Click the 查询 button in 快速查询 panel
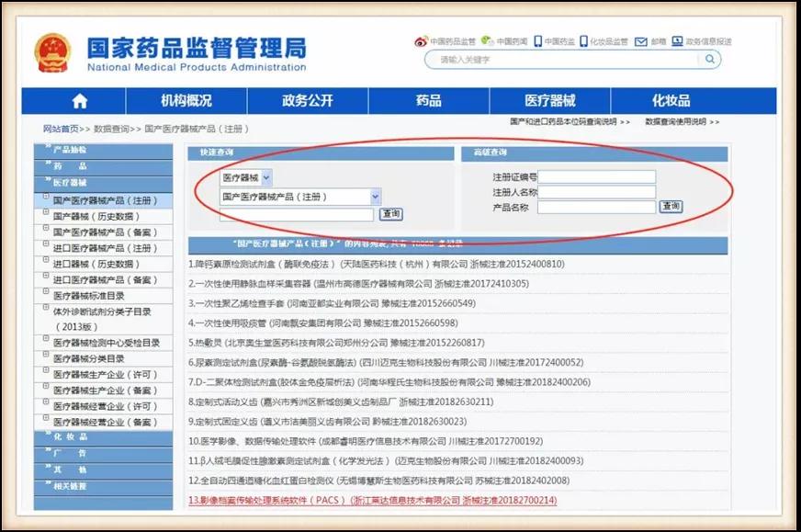Screen dimensions: 801x532 click(x=390, y=214)
